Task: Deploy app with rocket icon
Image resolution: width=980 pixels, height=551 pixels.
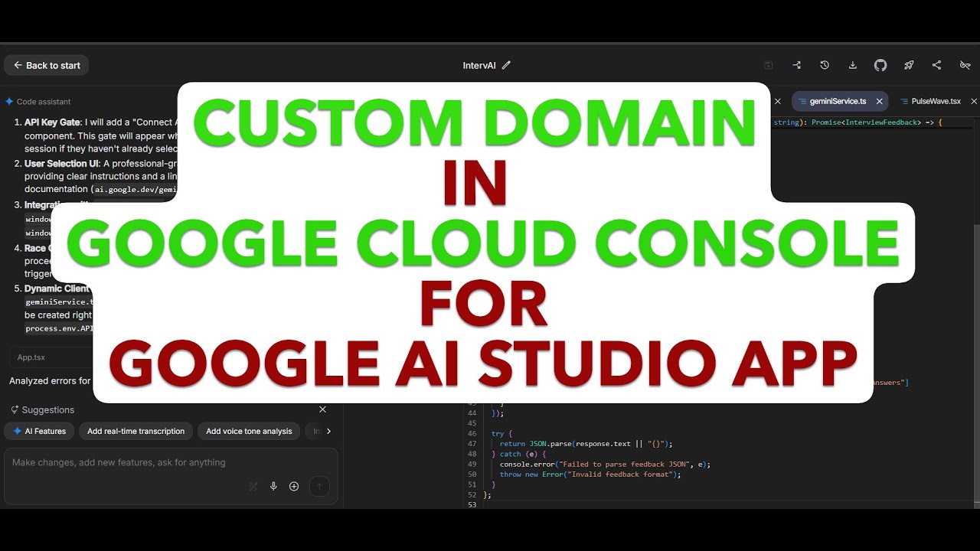Action: click(x=909, y=66)
